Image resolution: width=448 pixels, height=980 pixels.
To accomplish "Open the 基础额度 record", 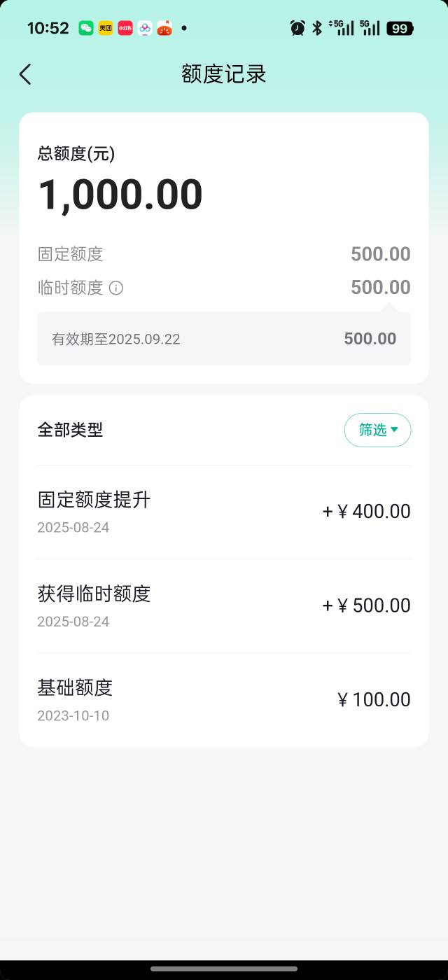I will tap(224, 699).
